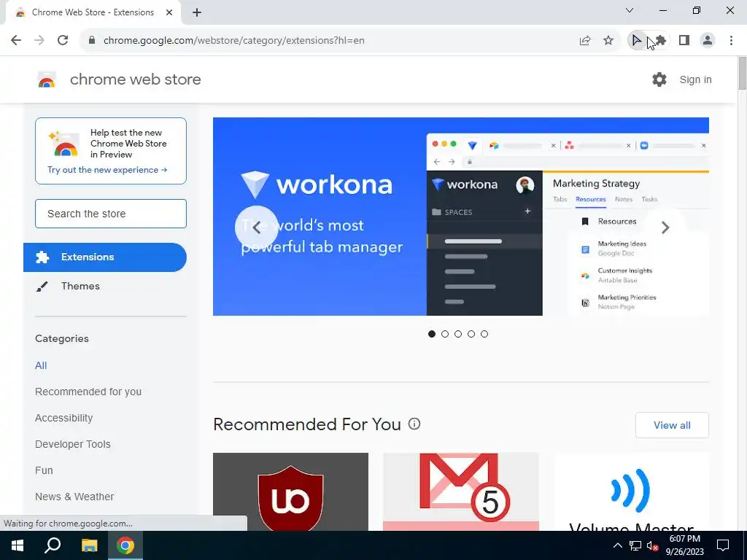
Task: Select the Extensions sidebar tab
Action: [x=105, y=257]
